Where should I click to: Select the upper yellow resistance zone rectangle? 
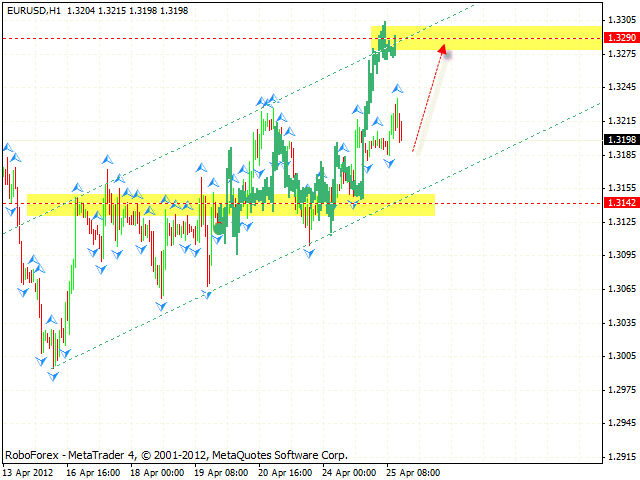pos(486,38)
